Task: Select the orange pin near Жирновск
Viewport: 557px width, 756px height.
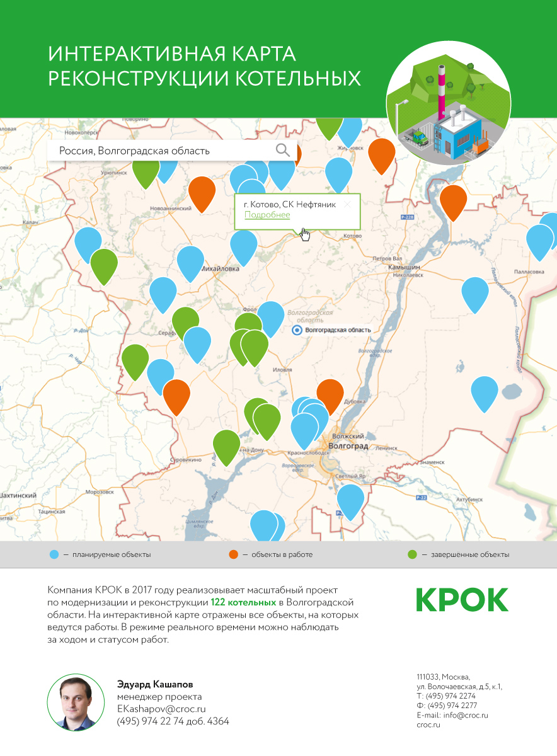Action: tap(381, 153)
